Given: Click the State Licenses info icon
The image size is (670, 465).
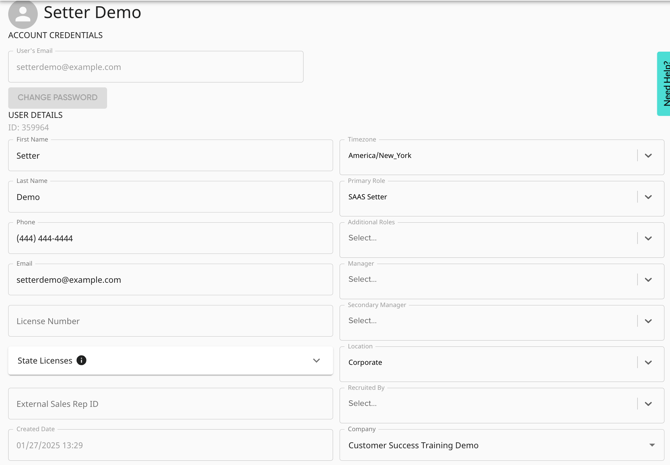Looking at the screenshot, I should point(82,360).
